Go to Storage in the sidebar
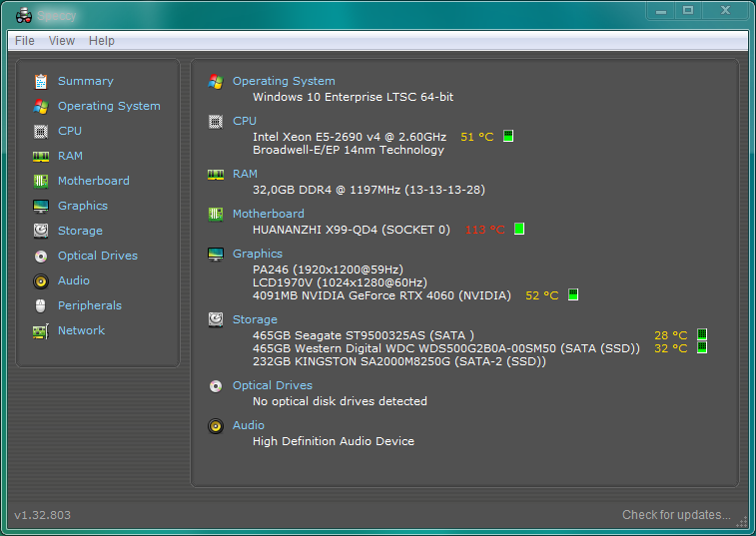This screenshot has width=756, height=536. [x=80, y=231]
